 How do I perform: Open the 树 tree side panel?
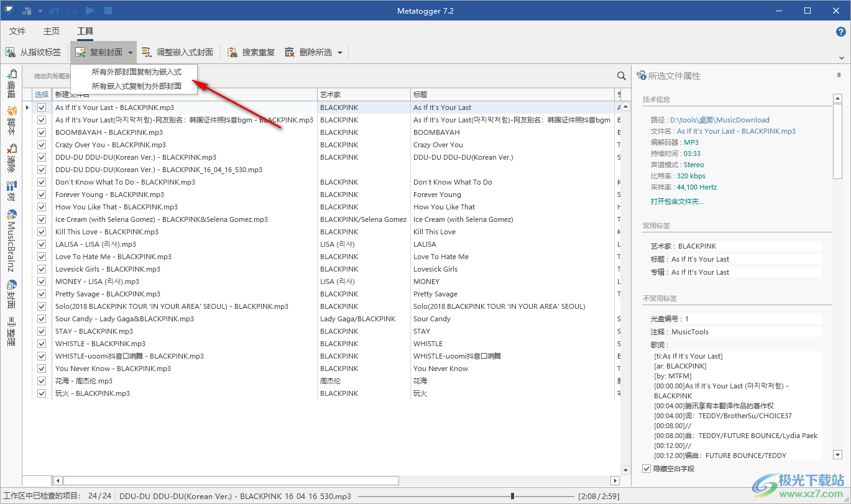point(11,190)
